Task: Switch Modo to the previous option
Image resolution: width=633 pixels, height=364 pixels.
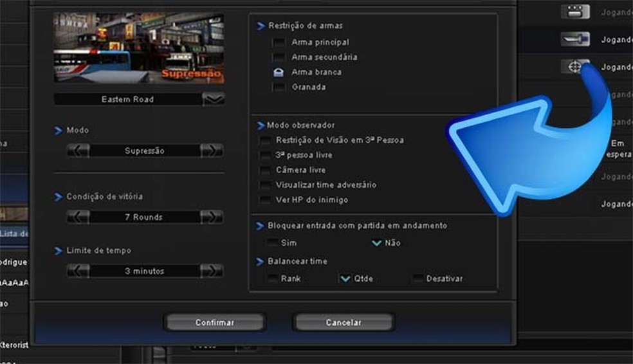Action: [x=78, y=150]
